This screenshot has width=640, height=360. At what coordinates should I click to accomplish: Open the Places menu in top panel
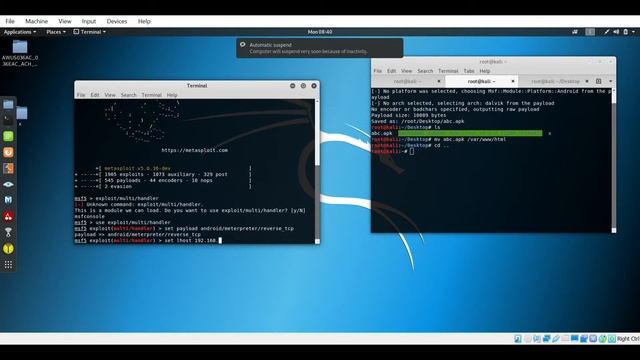(56, 32)
